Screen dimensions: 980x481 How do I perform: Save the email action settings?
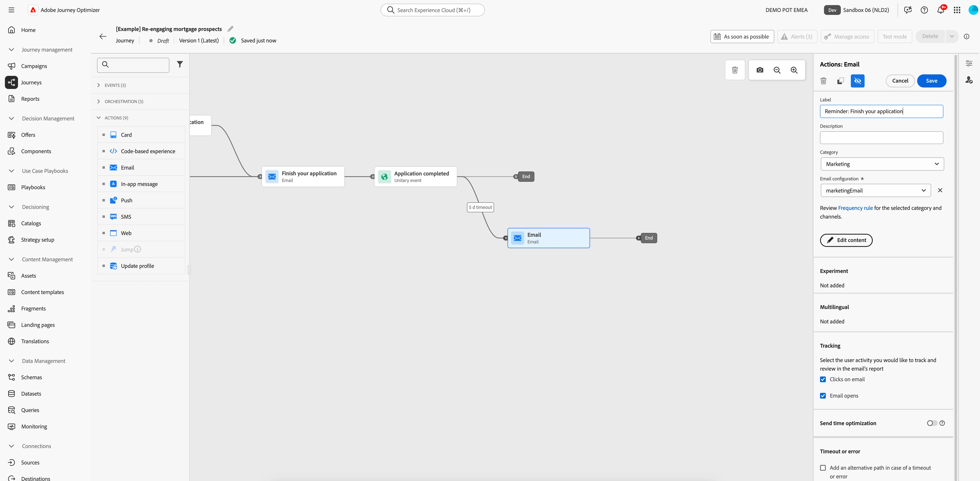tap(931, 81)
